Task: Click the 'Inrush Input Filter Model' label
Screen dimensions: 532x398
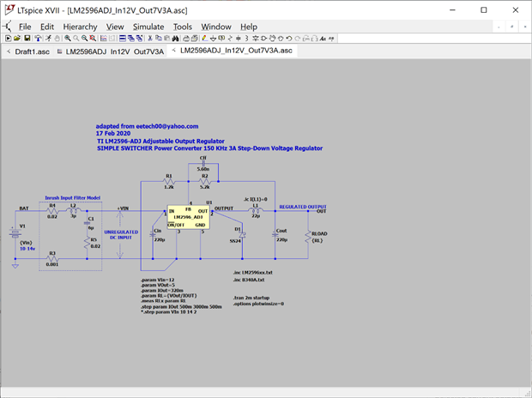Action: tap(73, 197)
